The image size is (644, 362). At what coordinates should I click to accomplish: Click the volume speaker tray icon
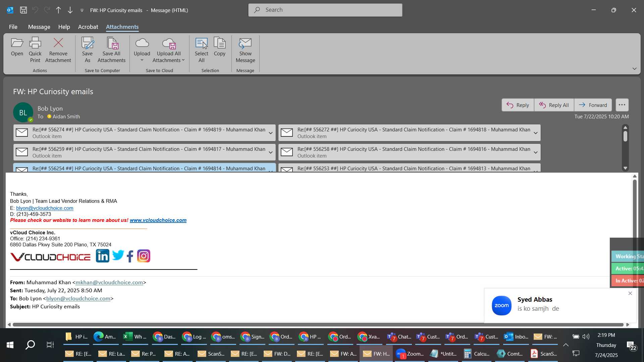coord(586,337)
